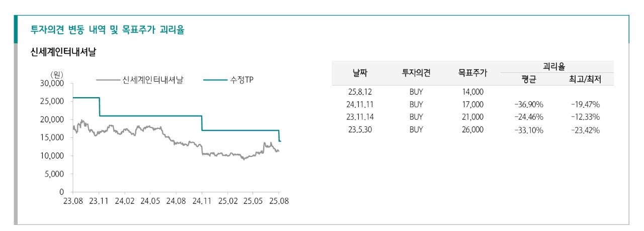
Task: Click the 24.11 x-axis tick label
Action: 201,200
